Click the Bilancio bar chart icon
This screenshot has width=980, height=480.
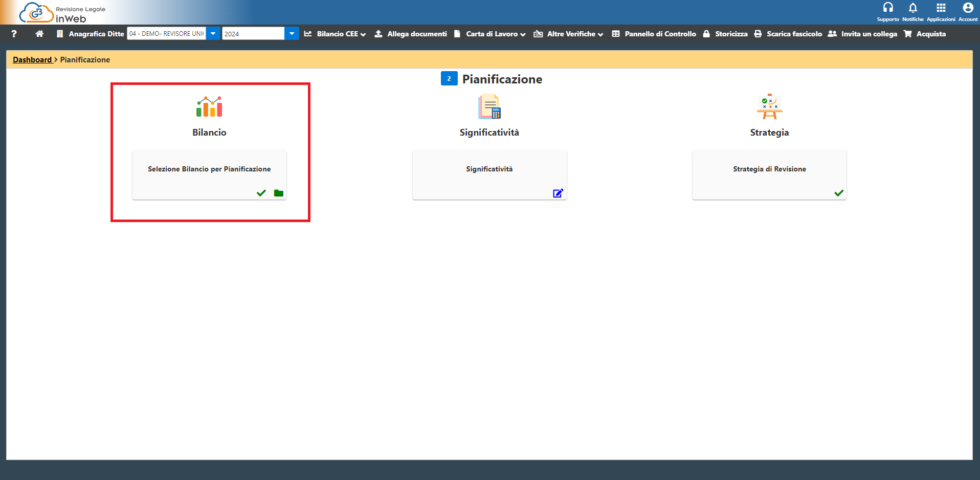pos(209,106)
